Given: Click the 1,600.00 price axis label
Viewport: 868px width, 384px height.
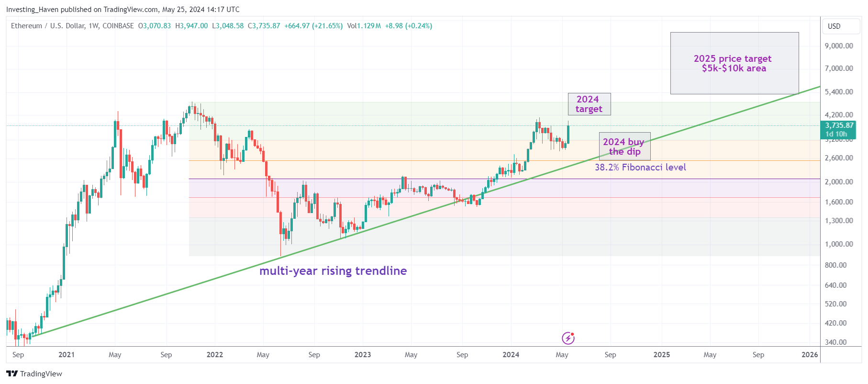Looking at the screenshot, I should [839, 202].
